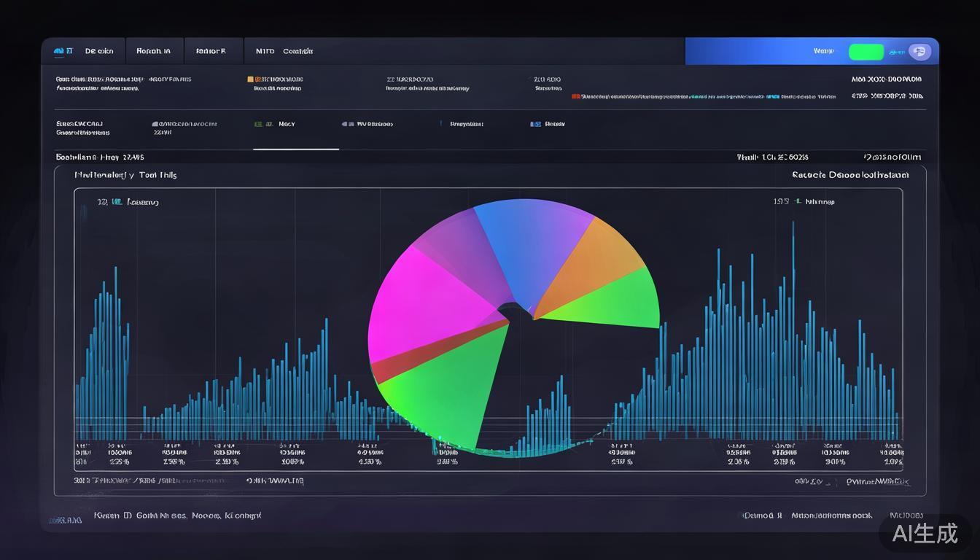Click the blue legend marker at the chart's top-left
Screen dimensions: 980x560
116,202
